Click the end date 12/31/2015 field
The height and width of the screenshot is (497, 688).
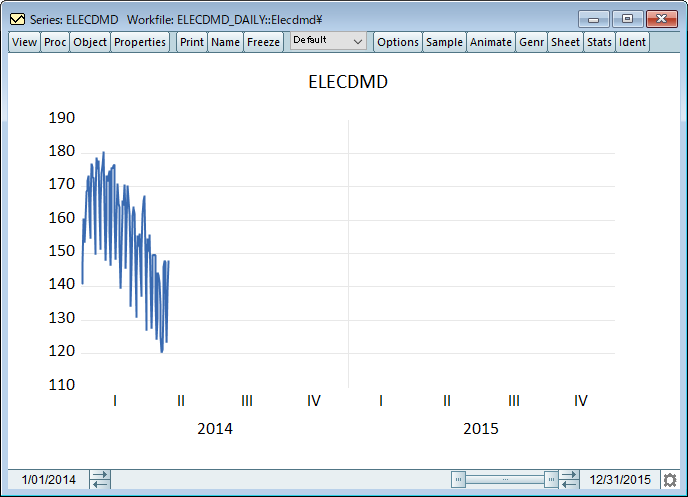coord(620,479)
